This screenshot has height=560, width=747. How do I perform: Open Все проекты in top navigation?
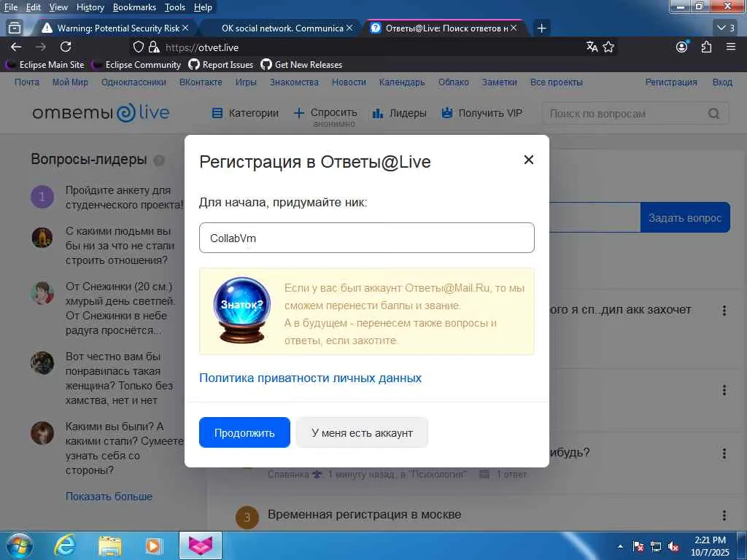click(557, 82)
